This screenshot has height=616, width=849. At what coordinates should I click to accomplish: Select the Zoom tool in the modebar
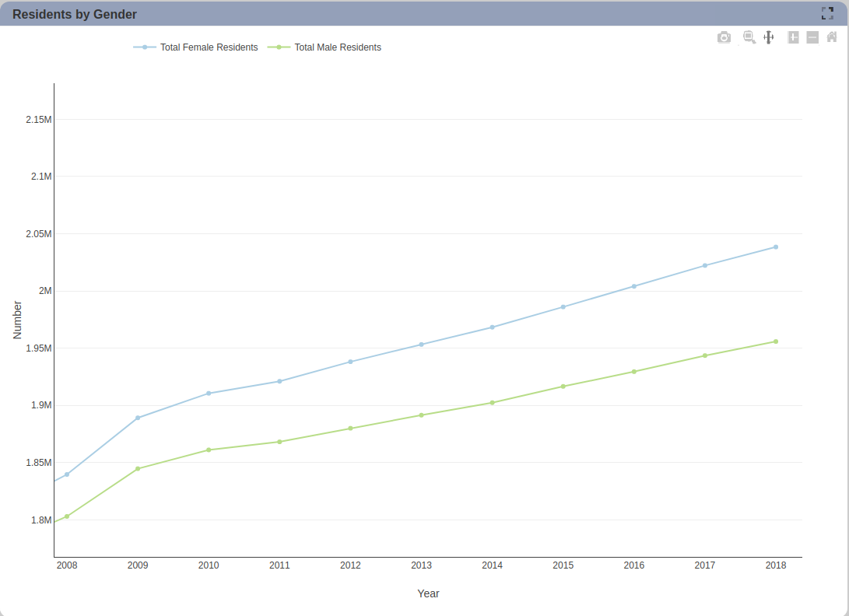(x=749, y=37)
